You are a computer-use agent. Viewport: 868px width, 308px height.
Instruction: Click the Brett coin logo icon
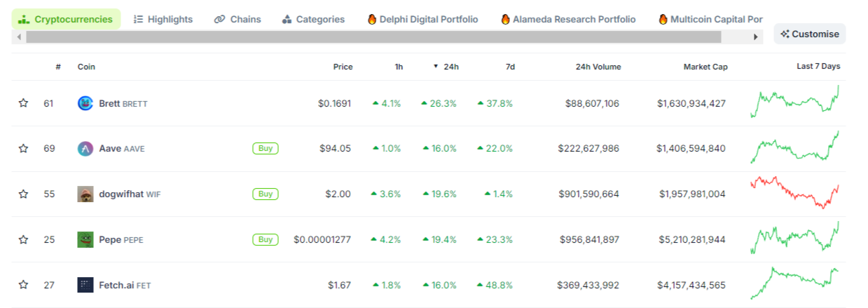click(85, 103)
